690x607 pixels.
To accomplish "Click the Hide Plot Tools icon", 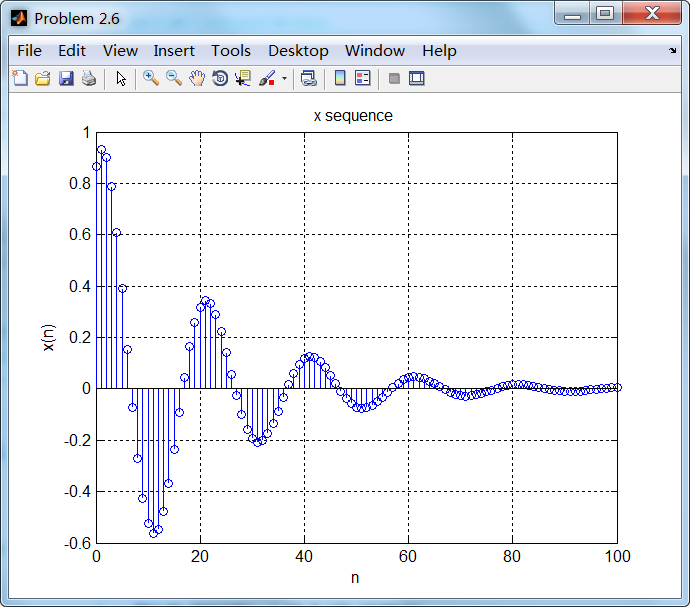I will [x=394, y=79].
